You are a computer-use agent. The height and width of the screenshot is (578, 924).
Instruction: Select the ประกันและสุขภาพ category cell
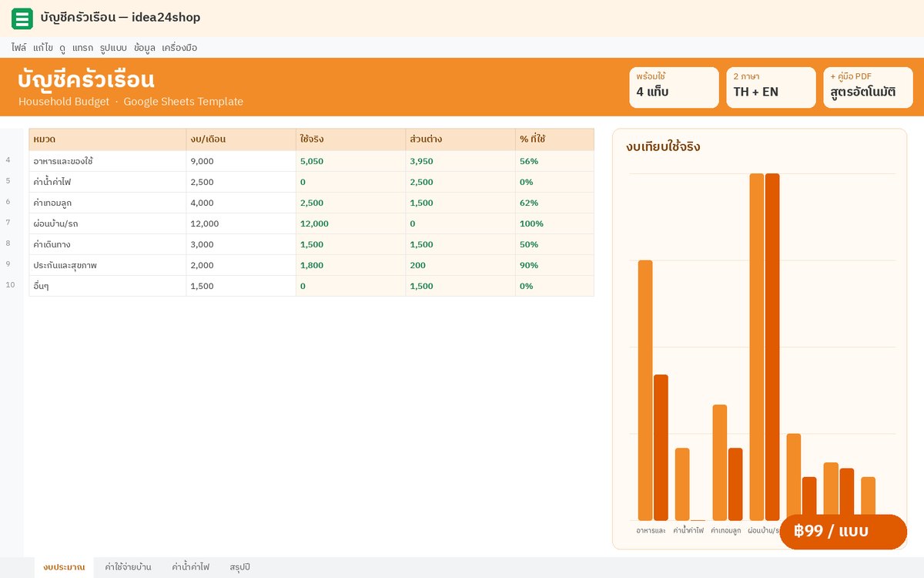click(x=108, y=265)
